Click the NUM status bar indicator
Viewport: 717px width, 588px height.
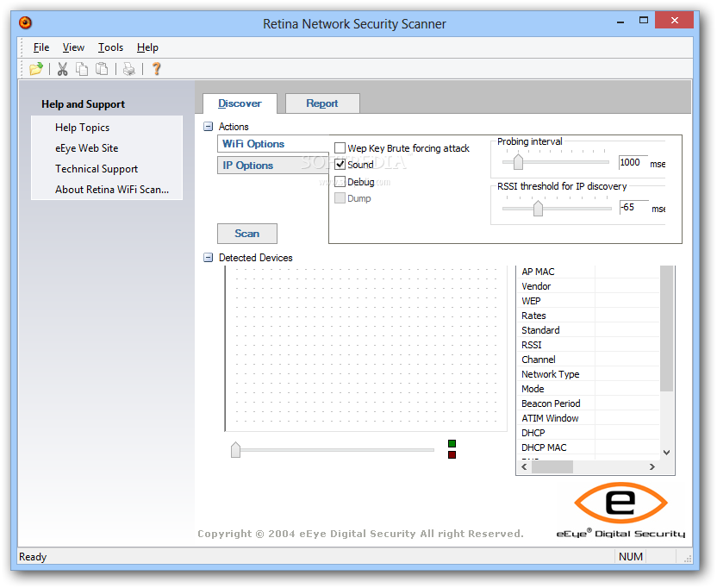click(x=631, y=557)
